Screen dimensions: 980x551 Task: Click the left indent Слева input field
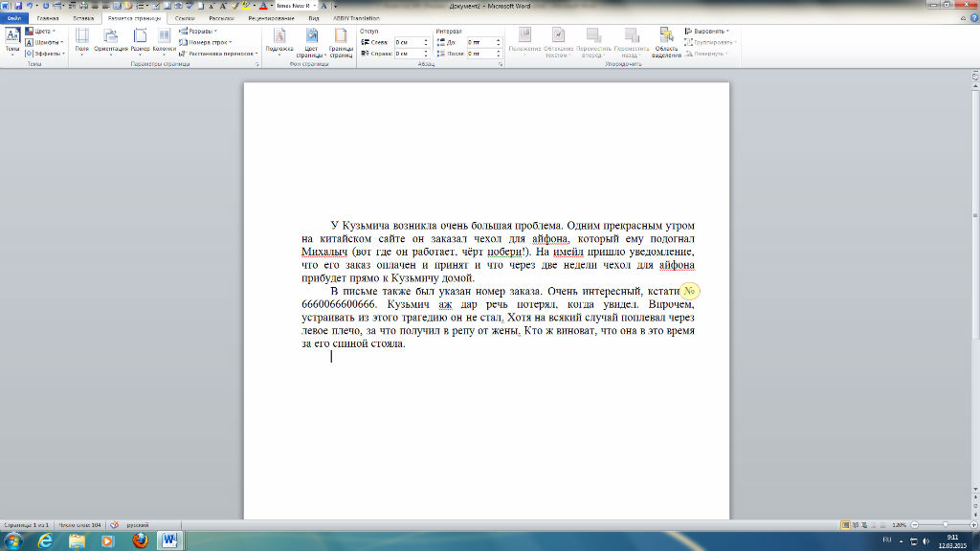(412, 42)
